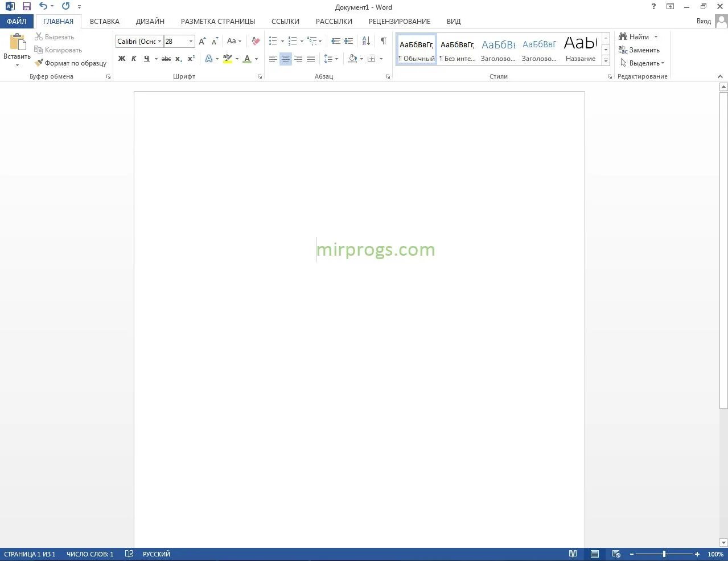The height and width of the screenshot is (561, 728).
Task: Switch to Web Layout view icon
Action: [616, 554]
